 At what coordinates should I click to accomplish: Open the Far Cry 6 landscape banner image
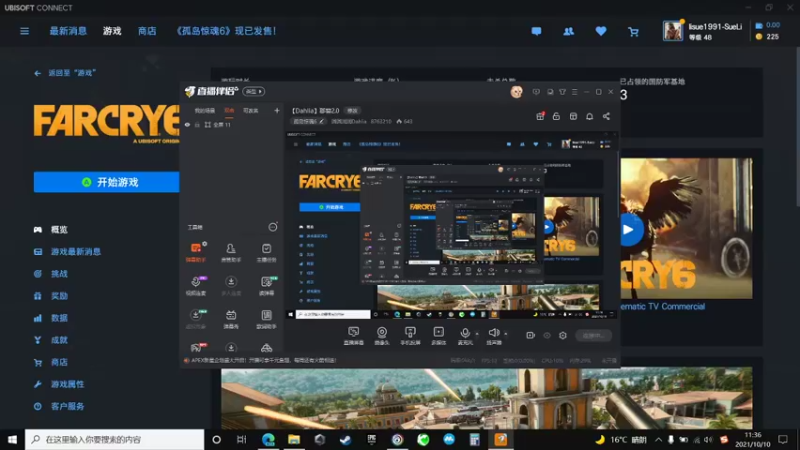[486, 398]
